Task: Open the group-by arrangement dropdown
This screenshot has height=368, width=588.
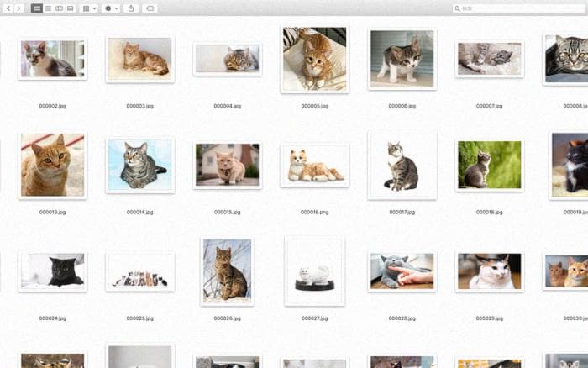Action: point(89,8)
